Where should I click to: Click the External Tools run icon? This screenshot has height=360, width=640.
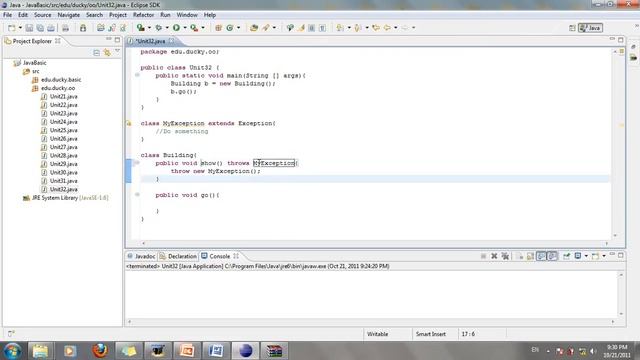194,28
